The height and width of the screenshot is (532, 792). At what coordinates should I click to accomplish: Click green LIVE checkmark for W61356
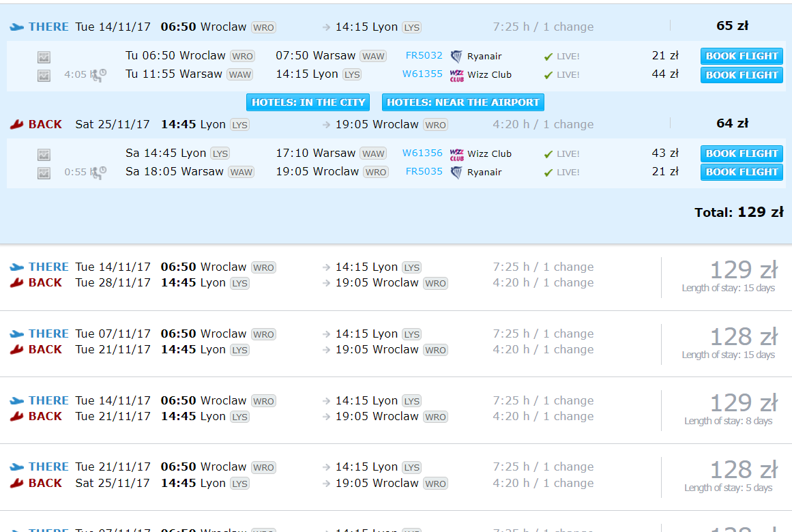(548, 154)
